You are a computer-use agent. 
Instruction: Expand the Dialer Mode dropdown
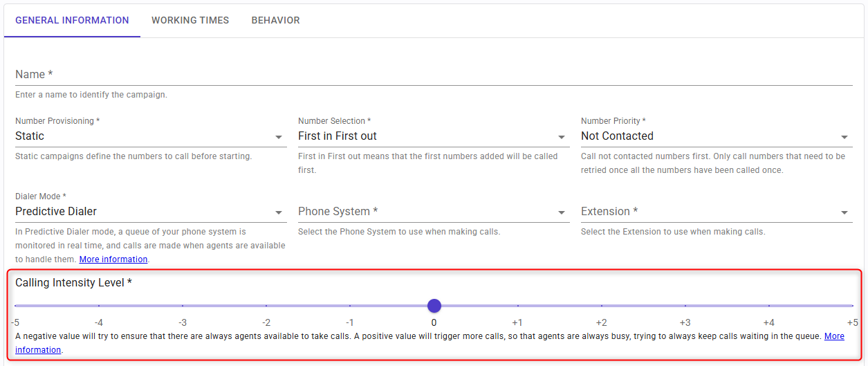tap(150, 212)
